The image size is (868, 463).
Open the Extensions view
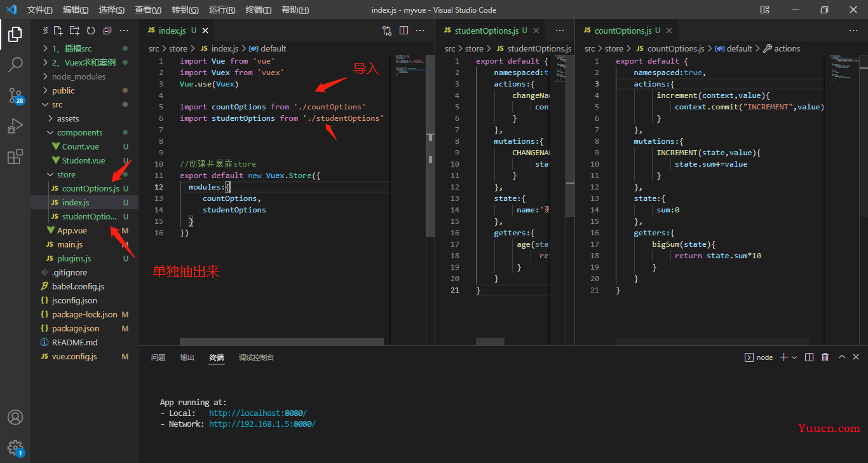coord(15,156)
